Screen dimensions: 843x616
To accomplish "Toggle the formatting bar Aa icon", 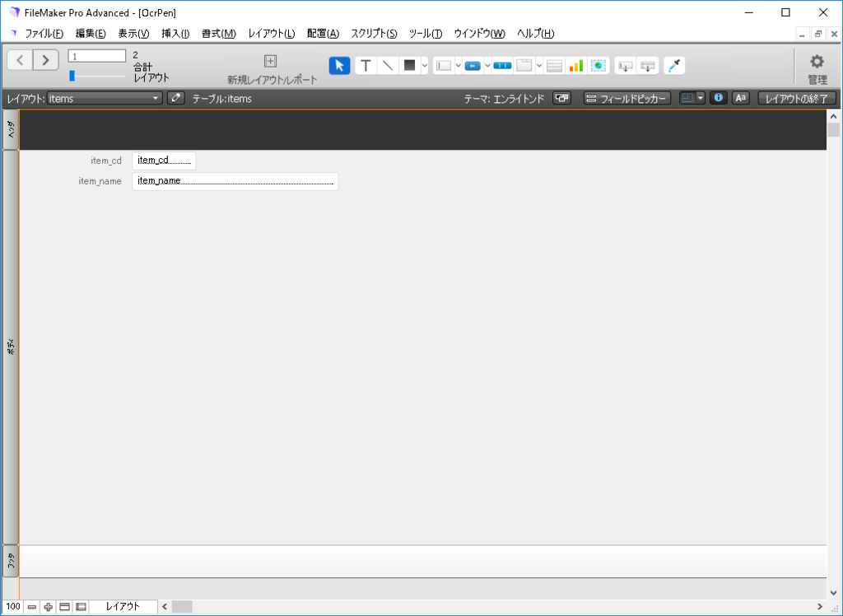I will point(740,98).
